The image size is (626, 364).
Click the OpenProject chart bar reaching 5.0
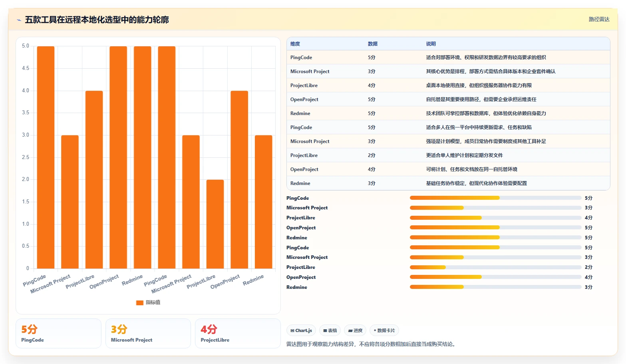(118, 157)
